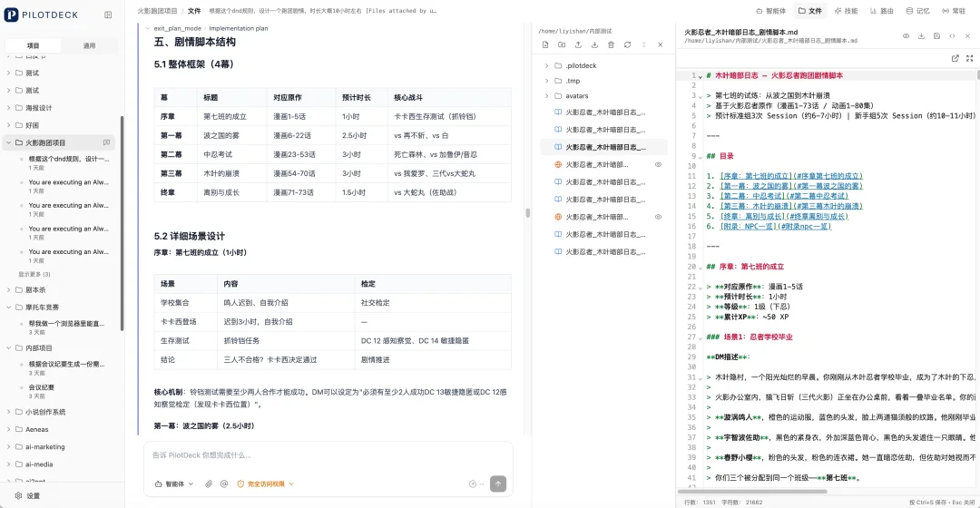Click download icon in file panel toolbar

(594, 45)
